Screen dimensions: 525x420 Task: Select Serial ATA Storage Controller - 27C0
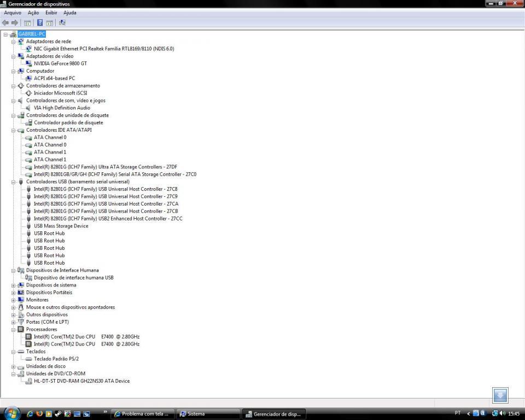coord(115,174)
